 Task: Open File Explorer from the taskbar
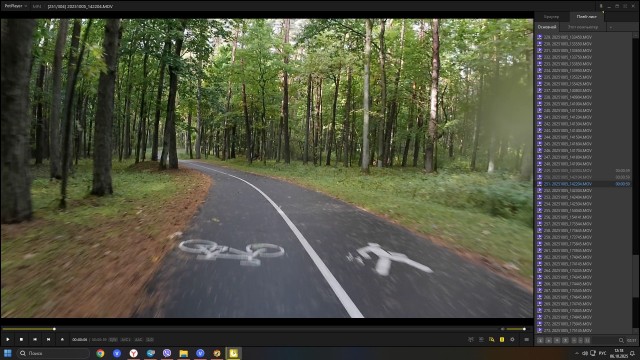184,353
